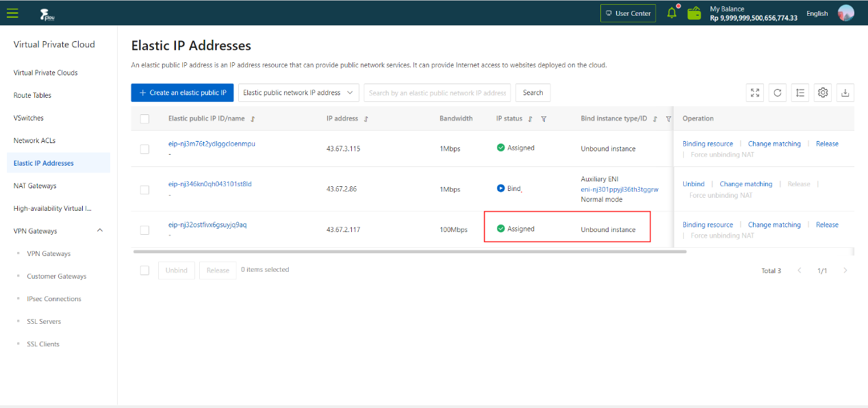Open Network ACLs section
868x408 pixels.
pyautogui.click(x=34, y=140)
